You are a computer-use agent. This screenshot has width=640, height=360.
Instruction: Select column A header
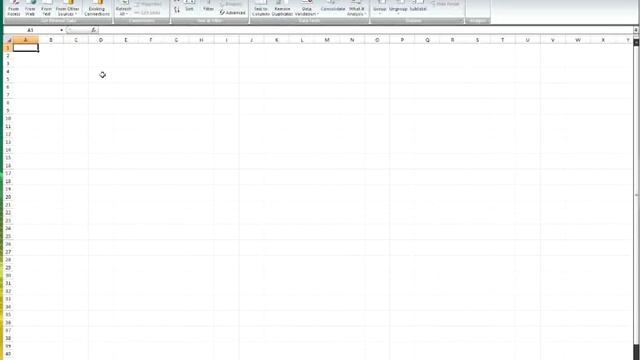click(26, 40)
